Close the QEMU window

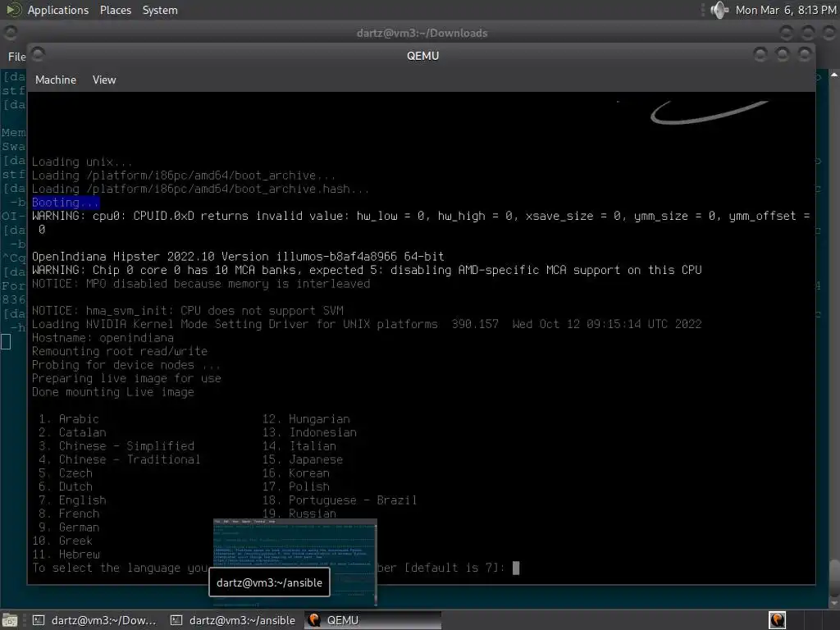click(804, 54)
